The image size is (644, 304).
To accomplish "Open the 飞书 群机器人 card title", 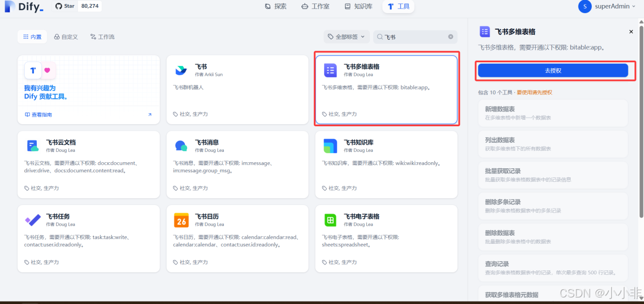I will coord(201,66).
